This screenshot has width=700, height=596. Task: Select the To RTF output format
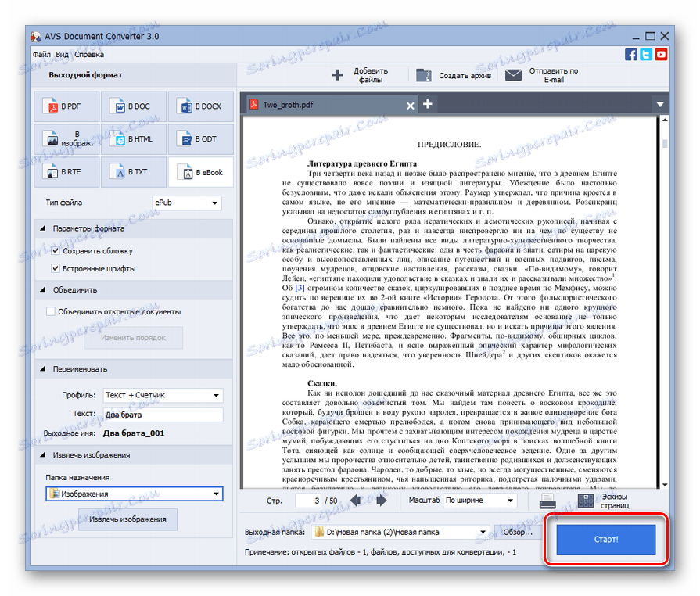67,172
